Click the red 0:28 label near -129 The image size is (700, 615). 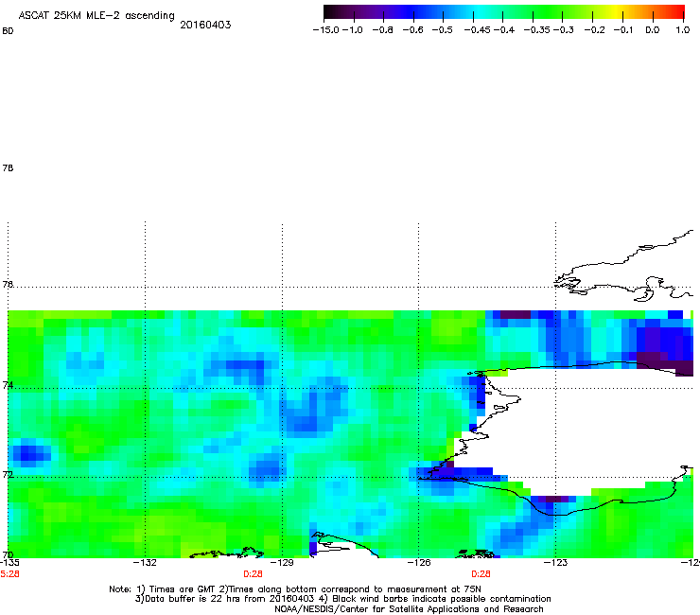pyautogui.click(x=253, y=574)
